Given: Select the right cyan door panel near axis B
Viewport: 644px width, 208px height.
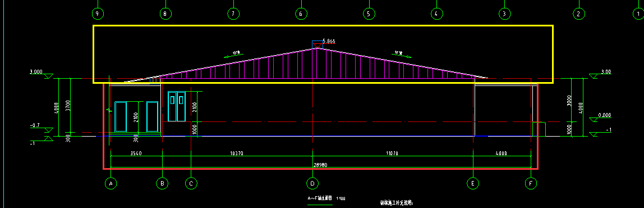Looking at the screenshot, I should [153, 116].
